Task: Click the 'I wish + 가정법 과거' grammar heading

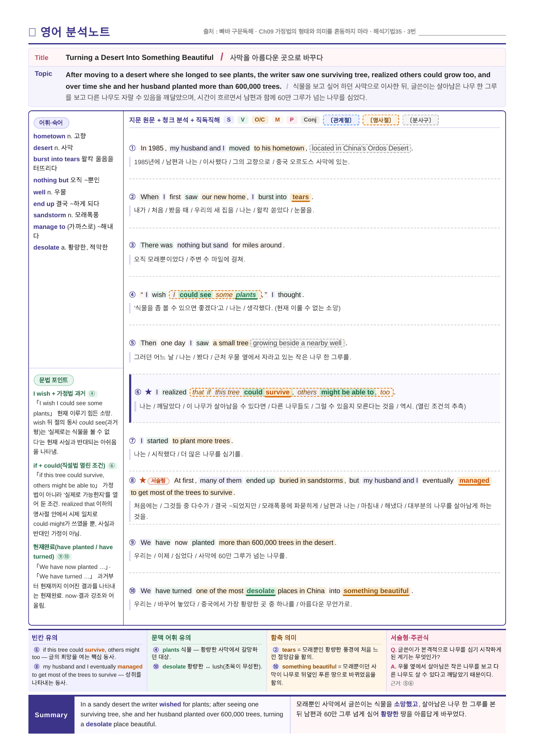Action: coord(59,394)
